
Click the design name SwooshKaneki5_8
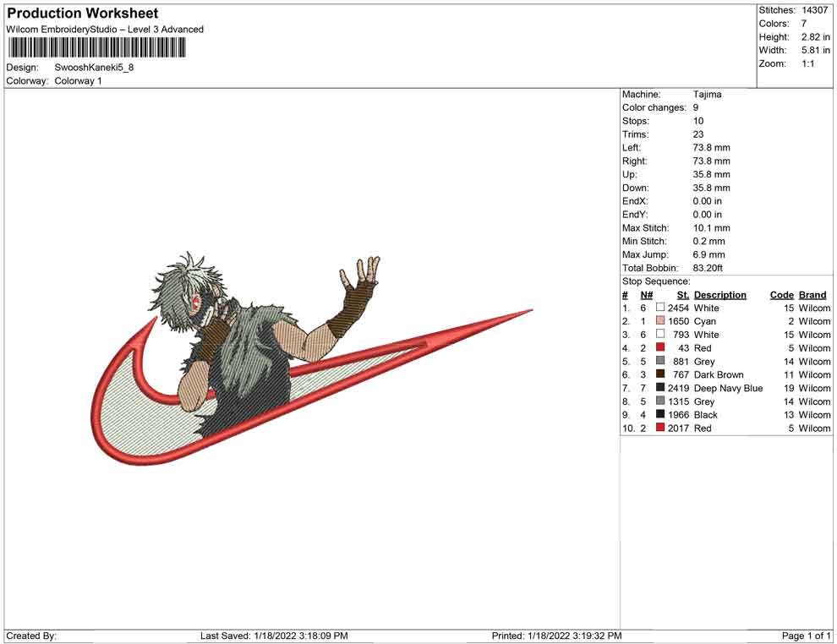pyautogui.click(x=94, y=68)
